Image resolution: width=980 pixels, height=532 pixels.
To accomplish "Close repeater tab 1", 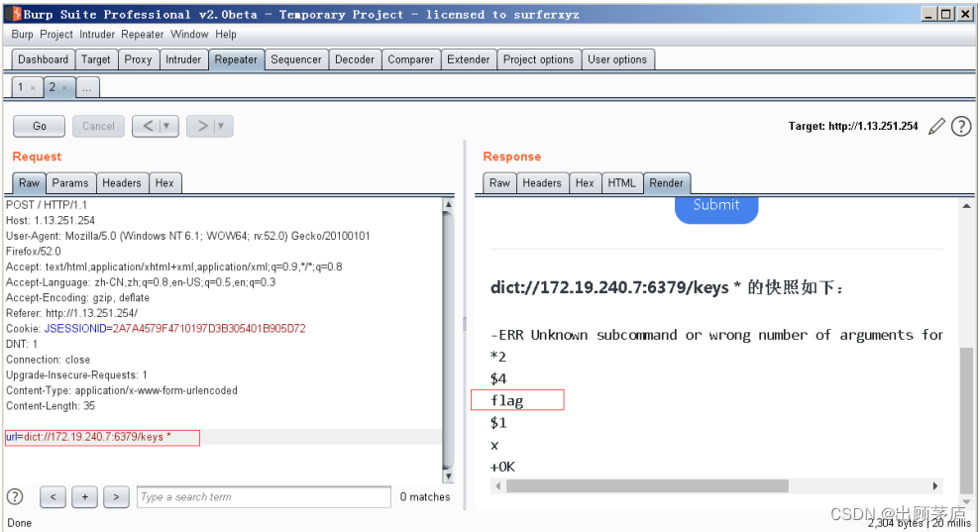I will click(x=33, y=87).
